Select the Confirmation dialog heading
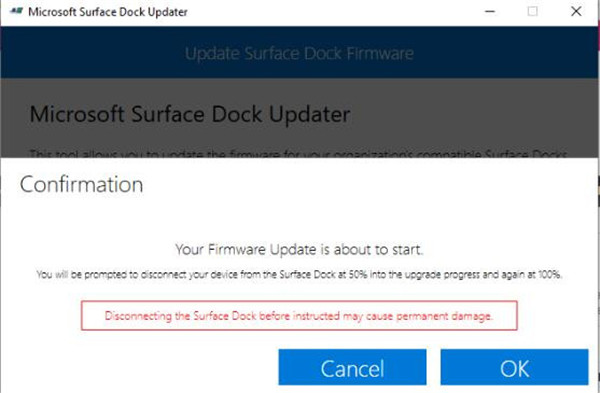Viewport: 600px width, 393px height. click(x=81, y=184)
